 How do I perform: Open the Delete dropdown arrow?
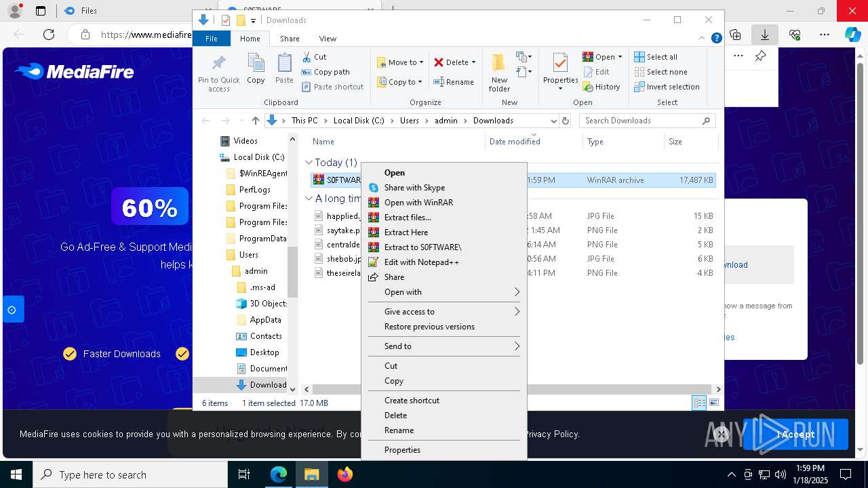473,62
